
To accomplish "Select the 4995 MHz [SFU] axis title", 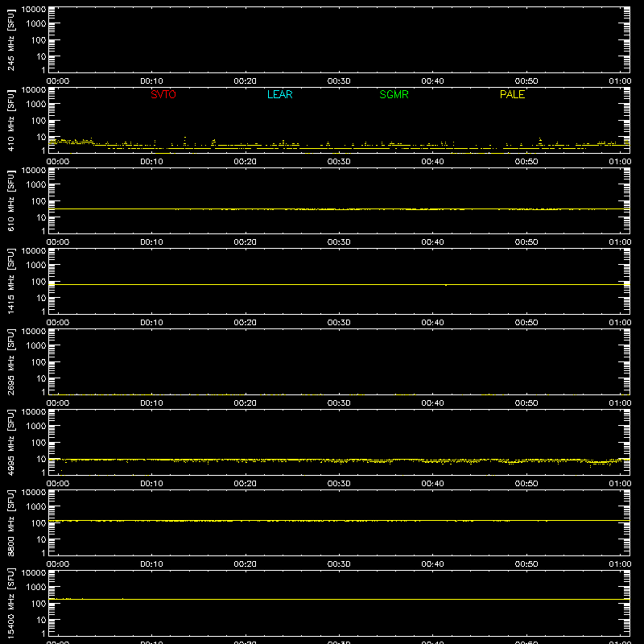I will coord(10,442).
